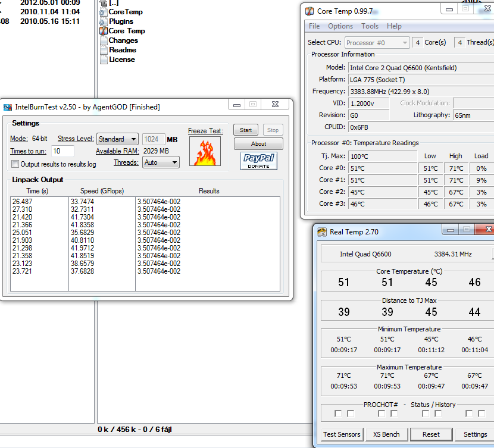This screenshot has width=494, height=448.
Task: Tick the rightmost PROCHOT# Status/History checkbox
Action: [x=482, y=413]
